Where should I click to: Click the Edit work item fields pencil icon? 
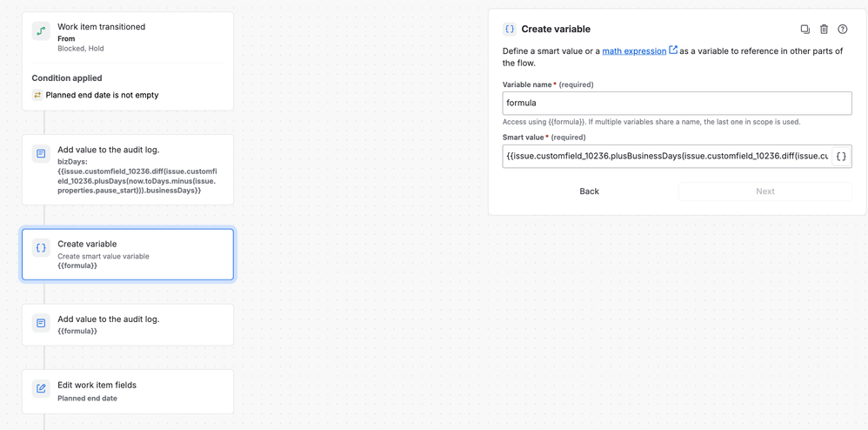(x=41, y=388)
